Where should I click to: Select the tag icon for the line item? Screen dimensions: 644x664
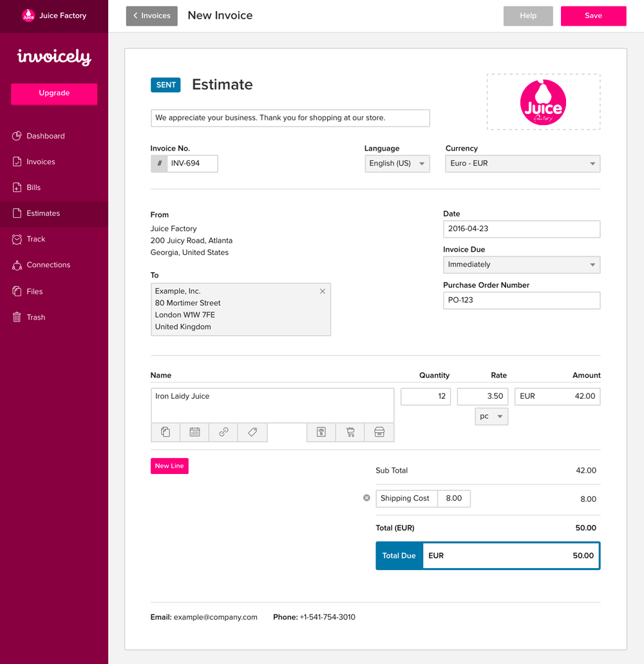(252, 432)
